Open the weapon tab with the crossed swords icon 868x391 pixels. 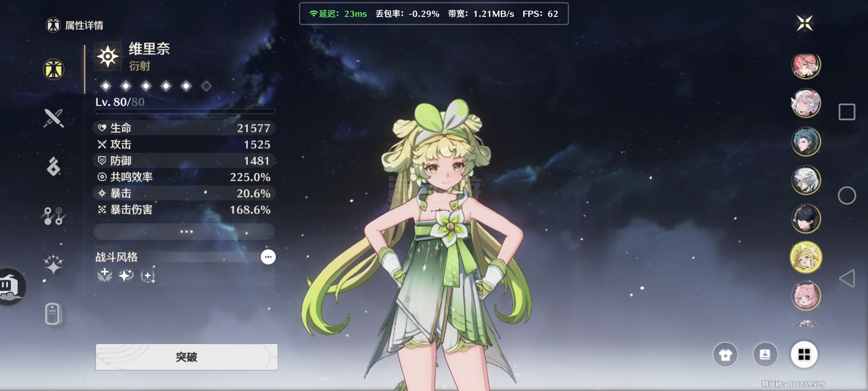[x=54, y=118]
